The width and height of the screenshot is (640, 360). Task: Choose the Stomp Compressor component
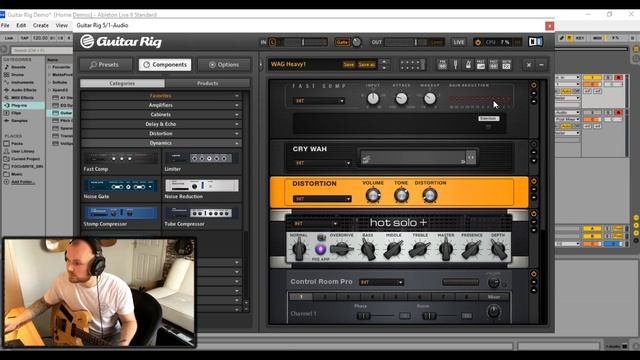[x=120, y=213]
